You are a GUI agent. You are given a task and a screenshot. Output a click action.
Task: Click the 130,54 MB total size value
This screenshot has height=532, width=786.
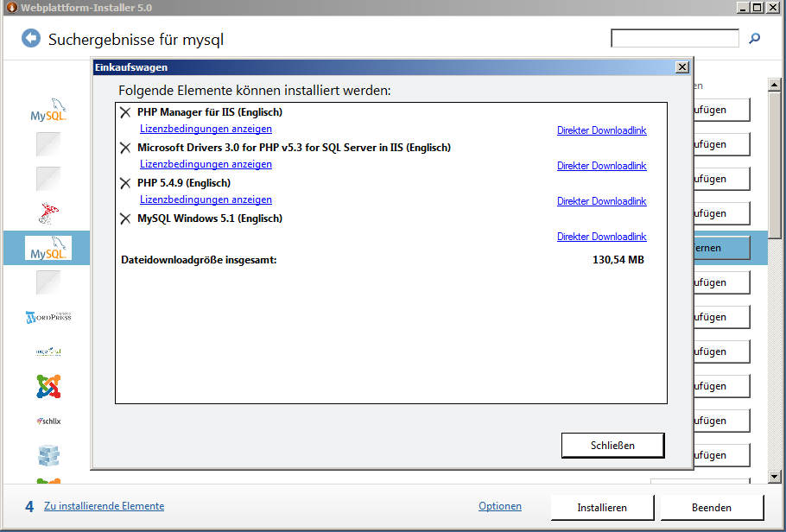click(x=618, y=260)
